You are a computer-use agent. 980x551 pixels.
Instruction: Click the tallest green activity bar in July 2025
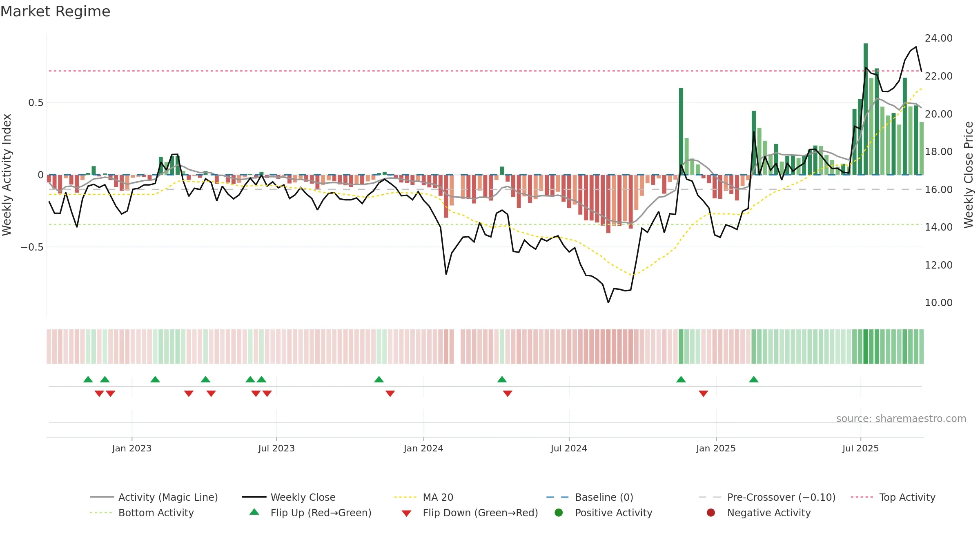click(x=866, y=109)
